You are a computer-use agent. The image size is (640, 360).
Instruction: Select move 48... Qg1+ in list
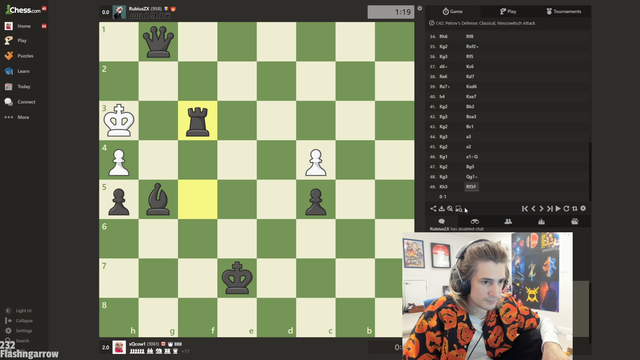coord(471,177)
